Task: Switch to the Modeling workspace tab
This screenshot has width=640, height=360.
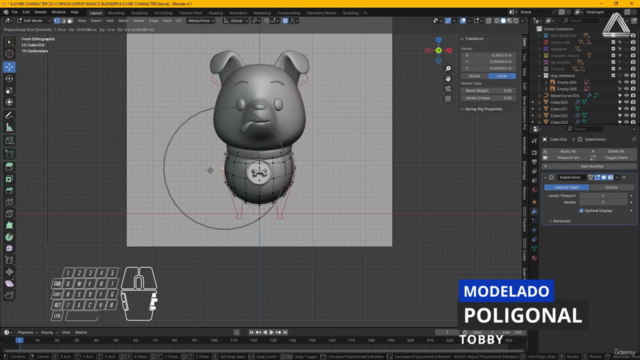Action: click(x=116, y=13)
